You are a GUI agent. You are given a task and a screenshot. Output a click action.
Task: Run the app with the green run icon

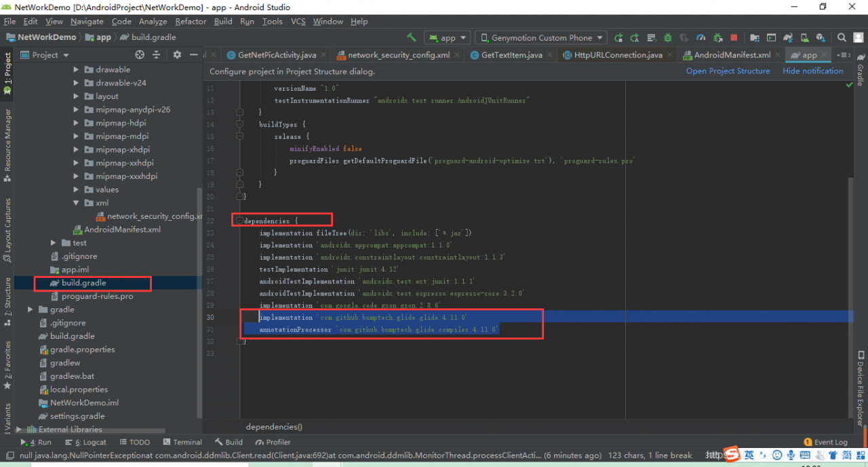pos(618,38)
